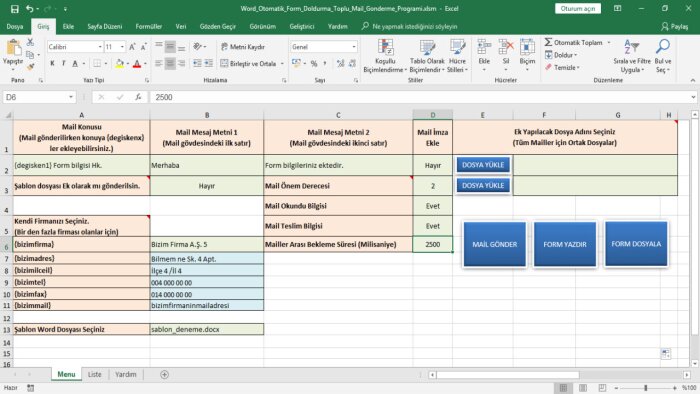Open the Fill Color dropdown arrow

pyautogui.click(x=128, y=64)
